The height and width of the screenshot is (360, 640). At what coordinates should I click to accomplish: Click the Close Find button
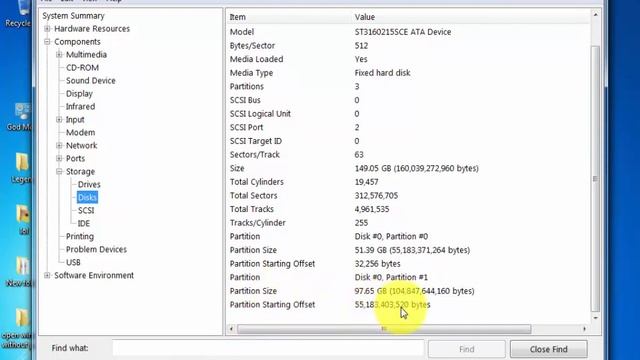point(549,349)
